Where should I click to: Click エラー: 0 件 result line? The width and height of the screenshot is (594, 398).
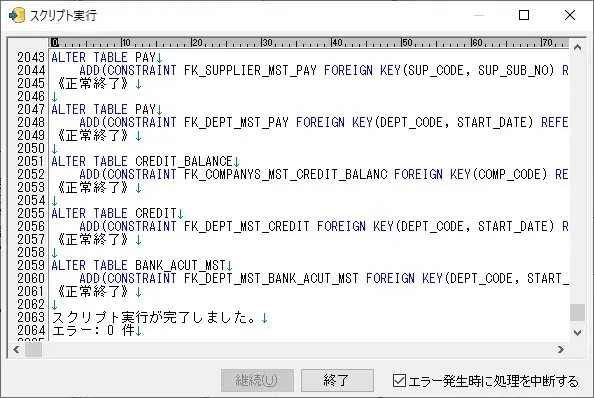point(93,331)
